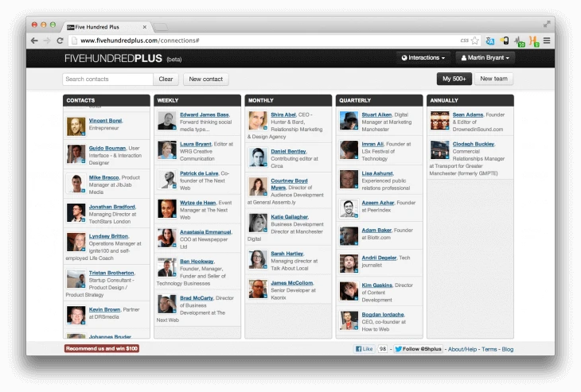The image size is (581, 392).
Task: Click the green-badged graph extension icon
Action: click(520, 41)
